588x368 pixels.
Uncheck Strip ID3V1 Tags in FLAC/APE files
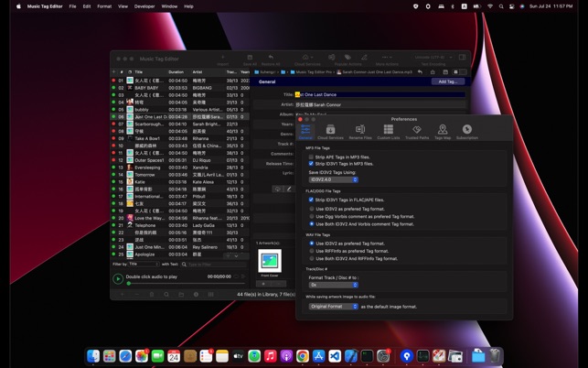(311, 200)
